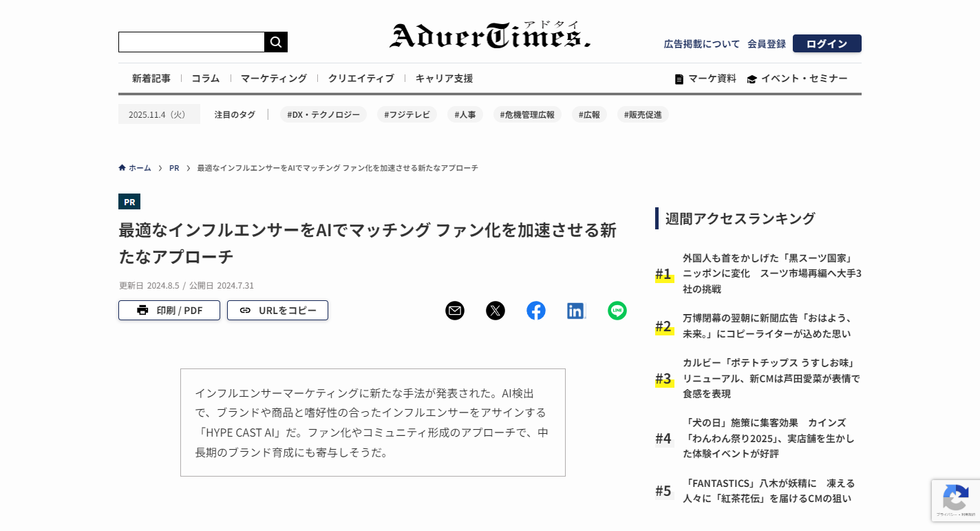Image resolution: width=980 pixels, height=531 pixels.
Task: Share article via email icon
Action: tap(455, 311)
